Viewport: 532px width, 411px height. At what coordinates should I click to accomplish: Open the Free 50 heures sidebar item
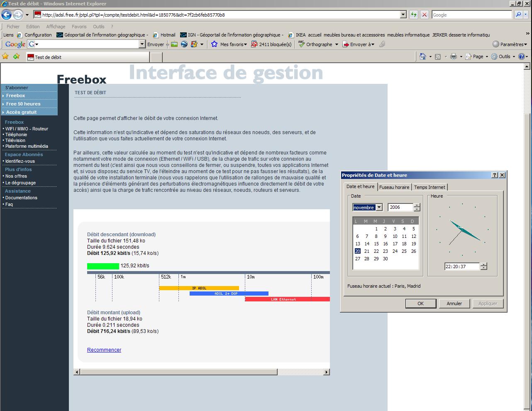coord(23,104)
